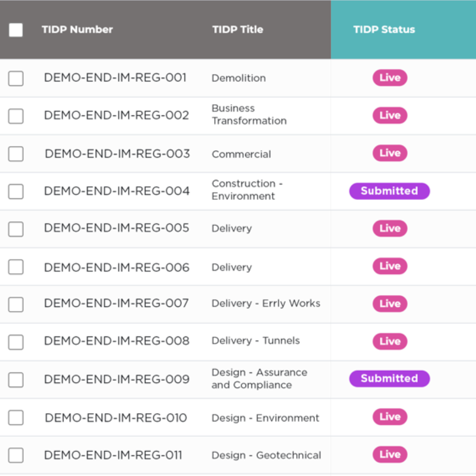Viewport: 476px width, 476px height.
Task: Click the DEMO-END-IM-REG-008 number
Action: [116, 341]
